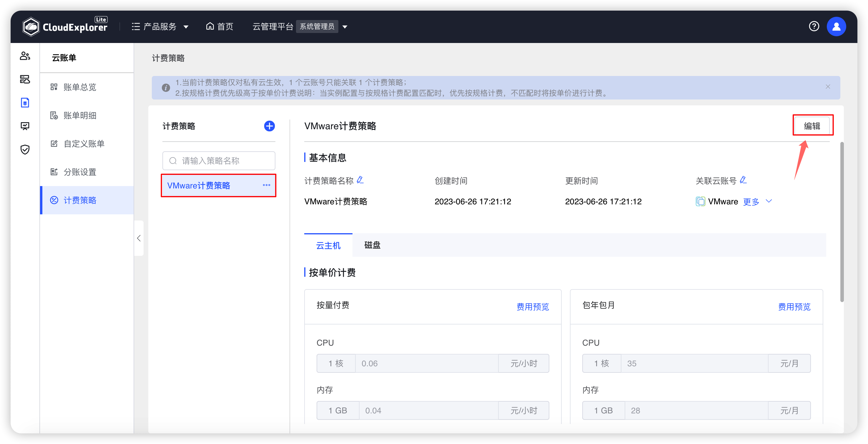Focus the 请输入策略名称 search field
Viewport: 868px width, 444px height.
(x=219, y=161)
